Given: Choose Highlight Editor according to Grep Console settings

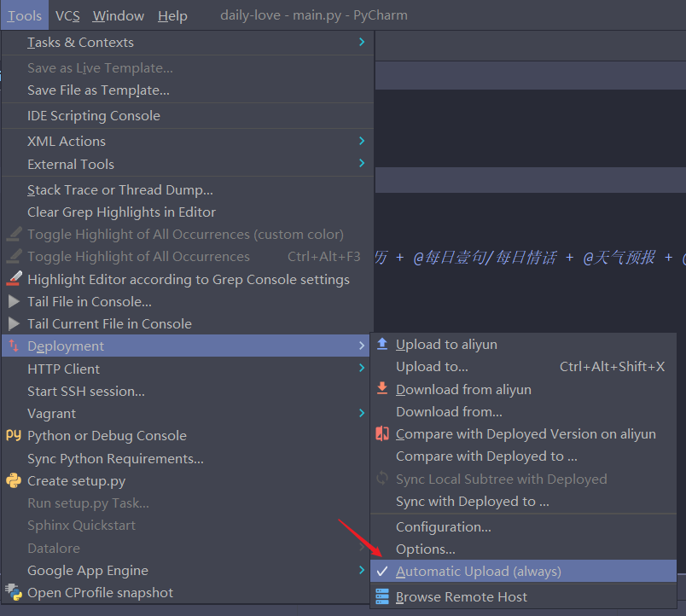Looking at the screenshot, I should coord(187,279).
